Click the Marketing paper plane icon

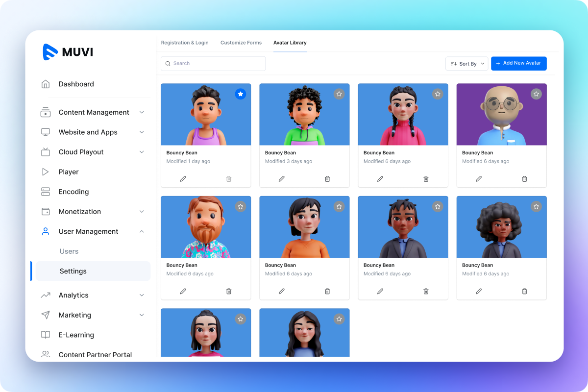coord(46,315)
